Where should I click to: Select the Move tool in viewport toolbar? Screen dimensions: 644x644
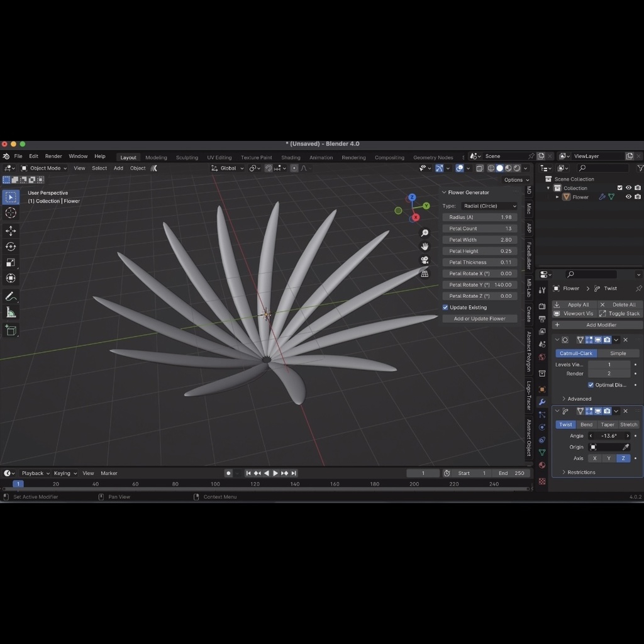point(11,230)
